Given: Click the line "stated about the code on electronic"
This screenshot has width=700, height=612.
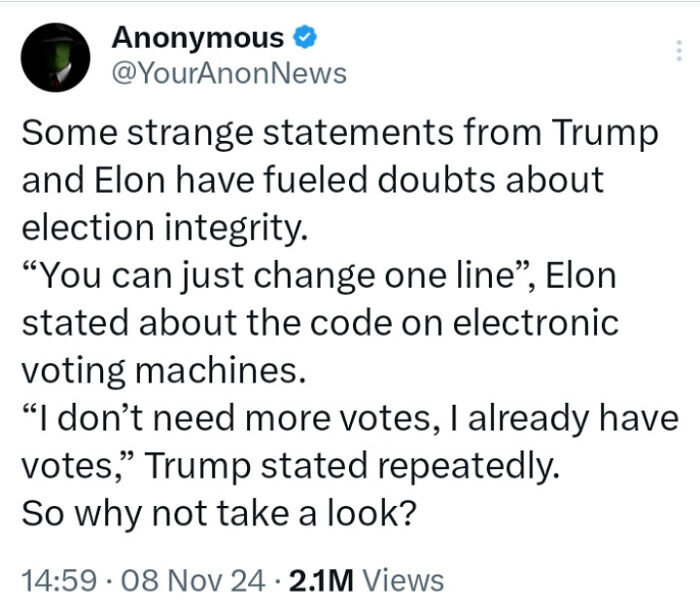Looking at the screenshot, I should click(320, 323).
